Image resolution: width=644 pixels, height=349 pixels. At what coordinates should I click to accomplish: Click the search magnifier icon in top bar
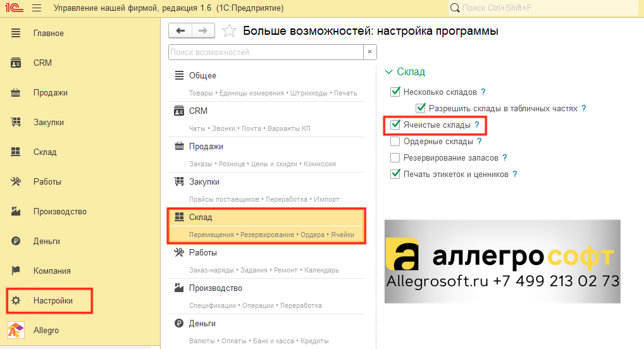tap(455, 8)
